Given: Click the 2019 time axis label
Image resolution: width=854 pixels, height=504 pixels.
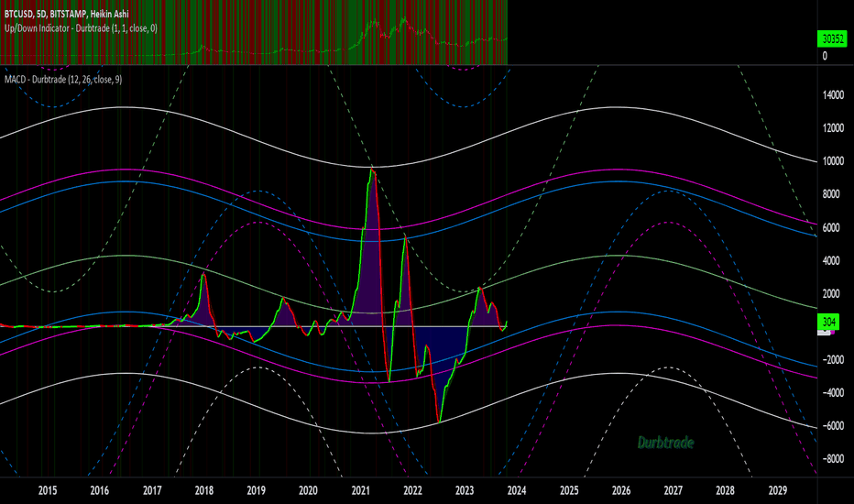Looking at the screenshot, I should (256, 490).
